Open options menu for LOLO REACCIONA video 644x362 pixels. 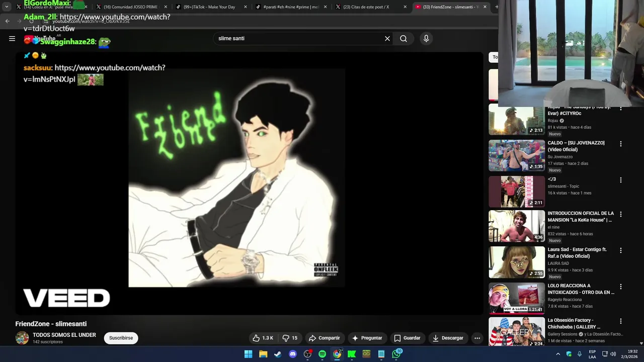pos(620,287)
